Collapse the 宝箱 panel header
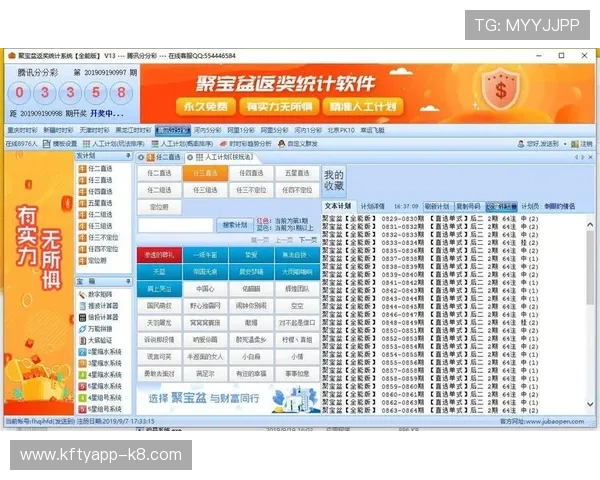 click(x=128, y=282)
